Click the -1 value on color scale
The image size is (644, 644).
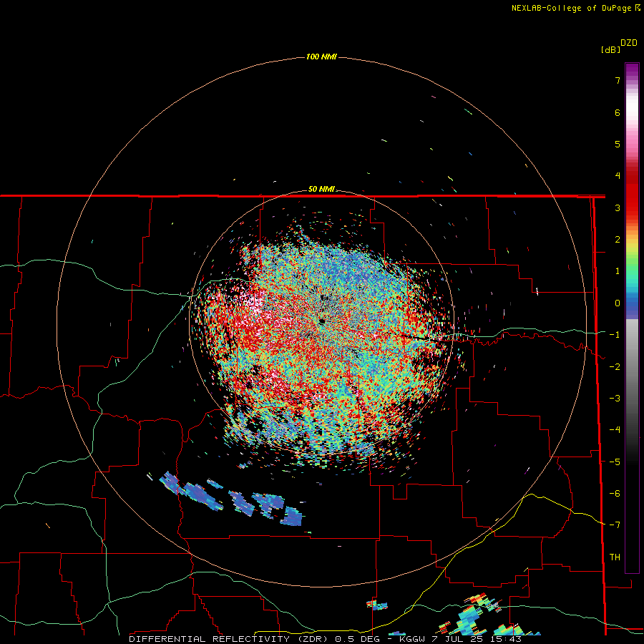(615, 335)
